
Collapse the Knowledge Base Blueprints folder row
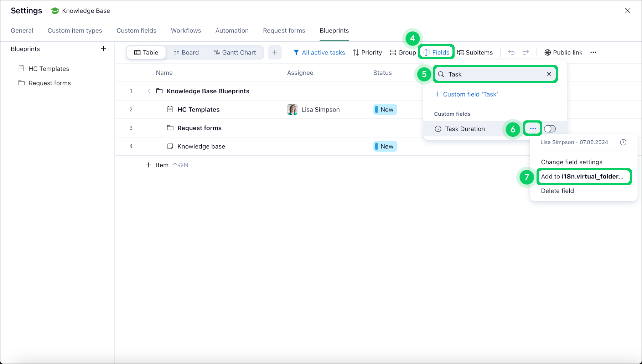coord(149,91)
